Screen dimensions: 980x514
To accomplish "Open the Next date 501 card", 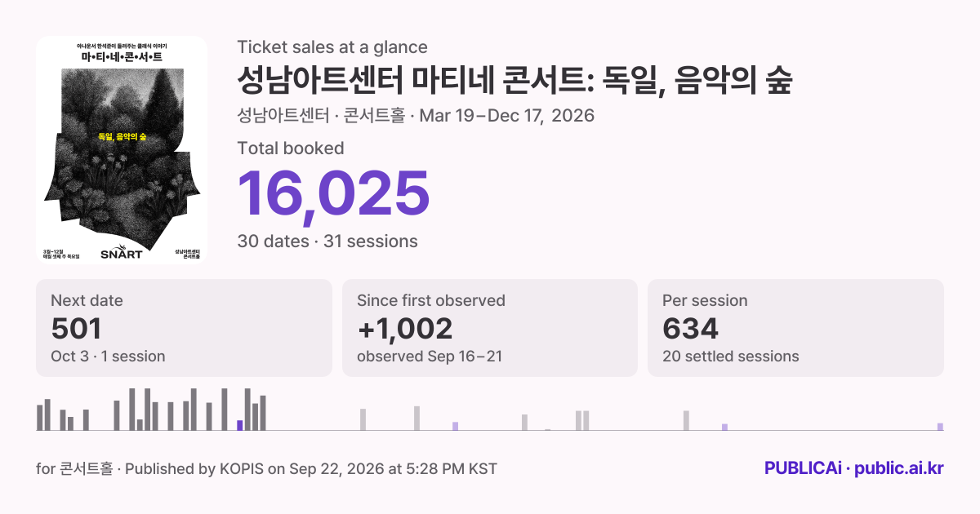I will [184, 328].
